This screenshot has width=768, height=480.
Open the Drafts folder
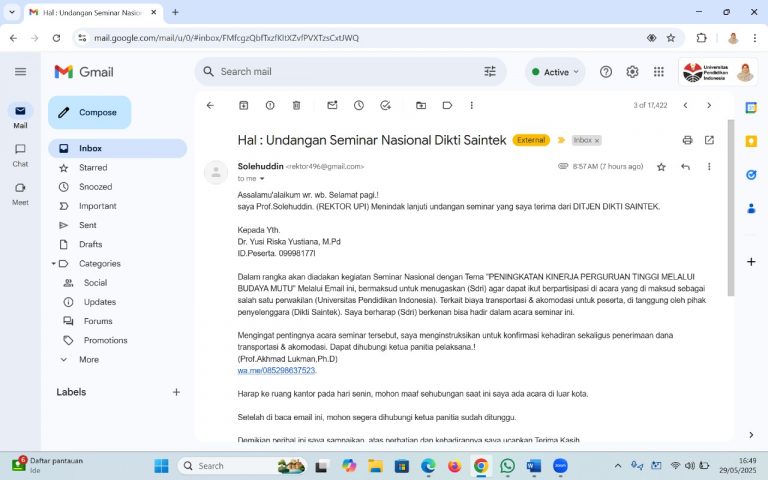pyautogui.click(x=118, y=244)
